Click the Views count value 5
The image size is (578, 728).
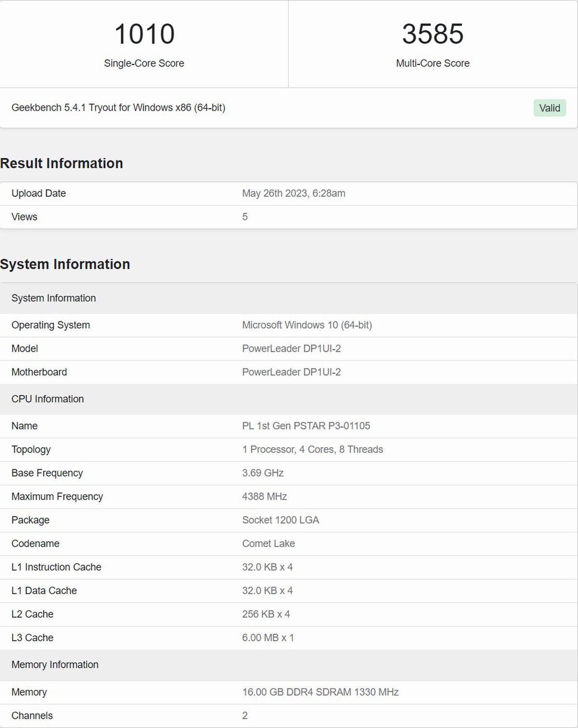[245, 217]
